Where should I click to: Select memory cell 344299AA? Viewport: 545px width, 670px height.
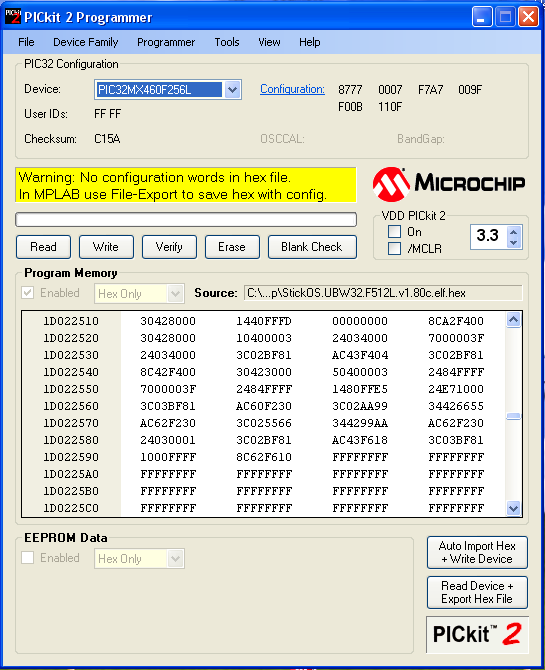point(360,423)
